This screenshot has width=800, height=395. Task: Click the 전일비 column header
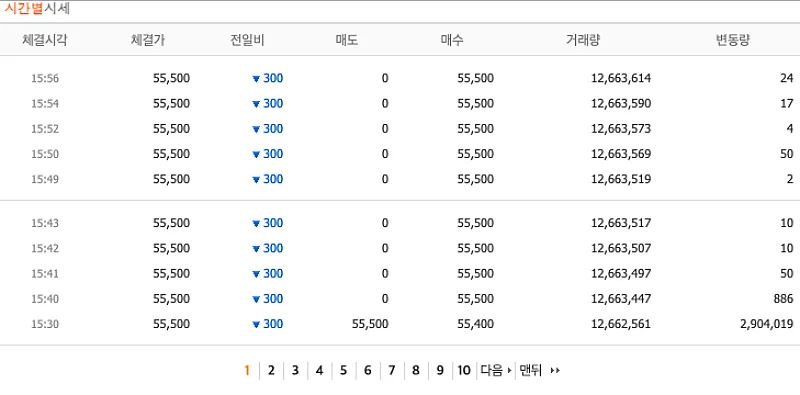tap(247, 40)
